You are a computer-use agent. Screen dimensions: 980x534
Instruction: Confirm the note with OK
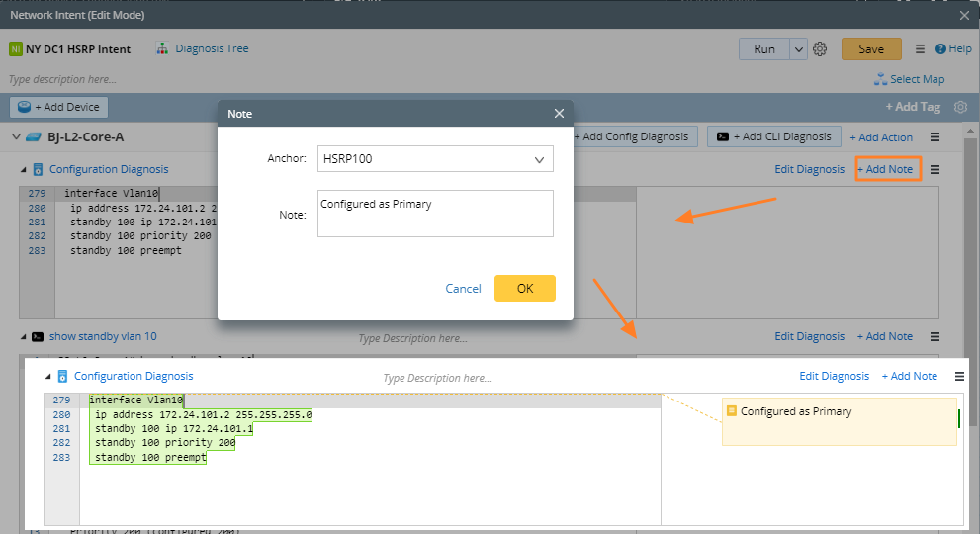point(525,288)
